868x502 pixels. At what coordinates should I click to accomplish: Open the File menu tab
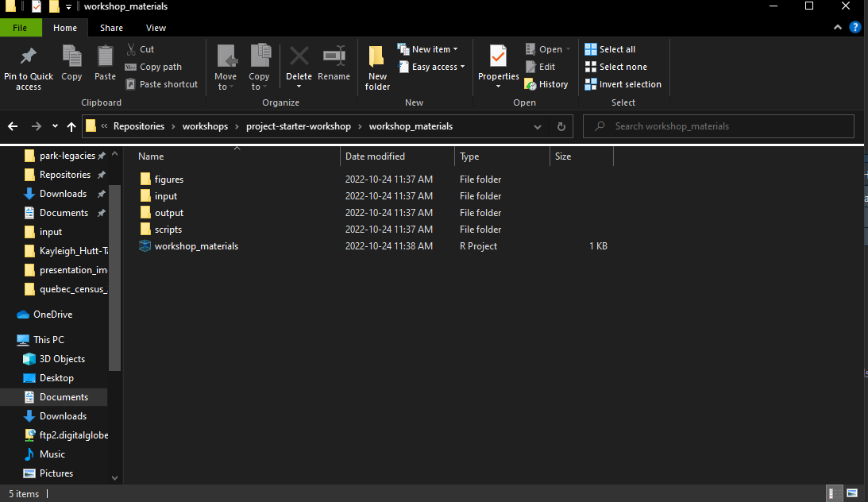coord(20,28)
